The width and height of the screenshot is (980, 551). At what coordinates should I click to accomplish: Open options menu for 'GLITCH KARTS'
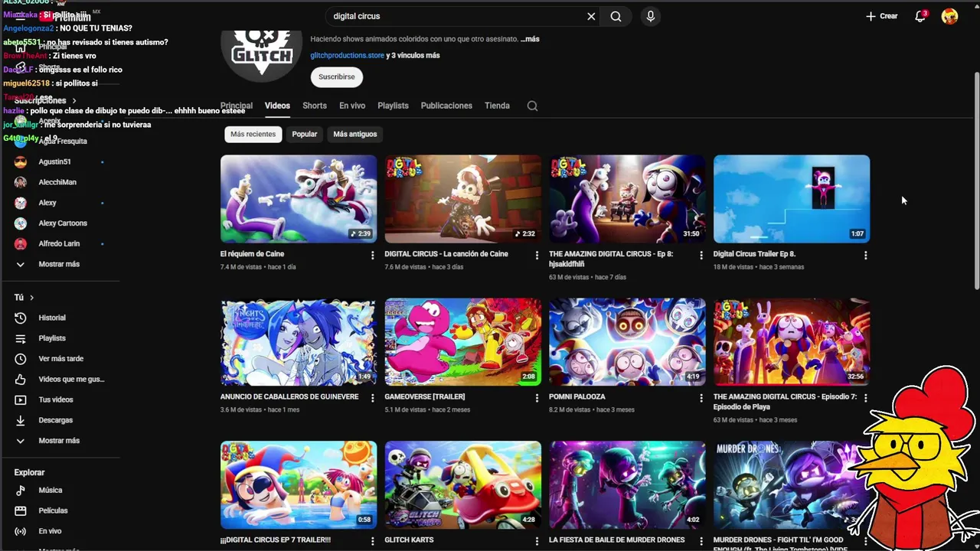click(537, 541)
